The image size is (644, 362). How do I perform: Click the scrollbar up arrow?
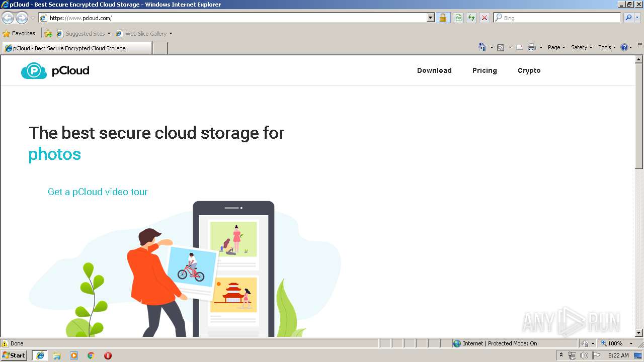coord(639,59)
